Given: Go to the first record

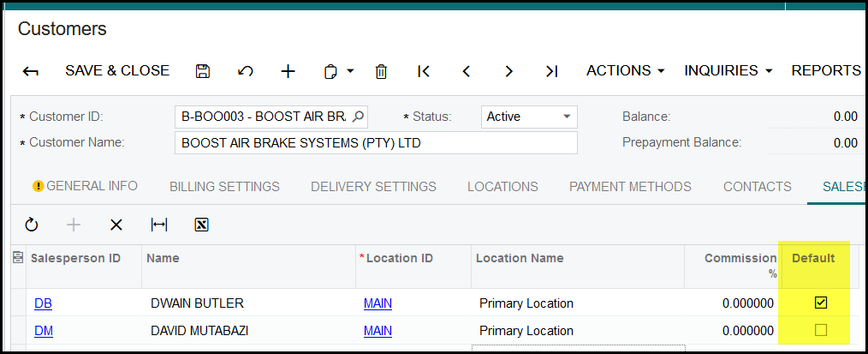Looking at the screenshot, I should tap(424, 71).
